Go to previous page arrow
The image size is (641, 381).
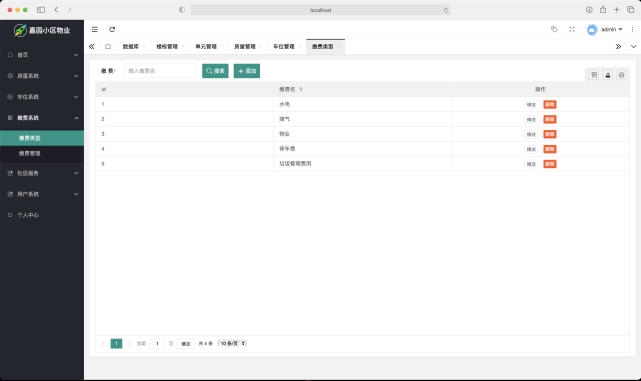point(103,343)
